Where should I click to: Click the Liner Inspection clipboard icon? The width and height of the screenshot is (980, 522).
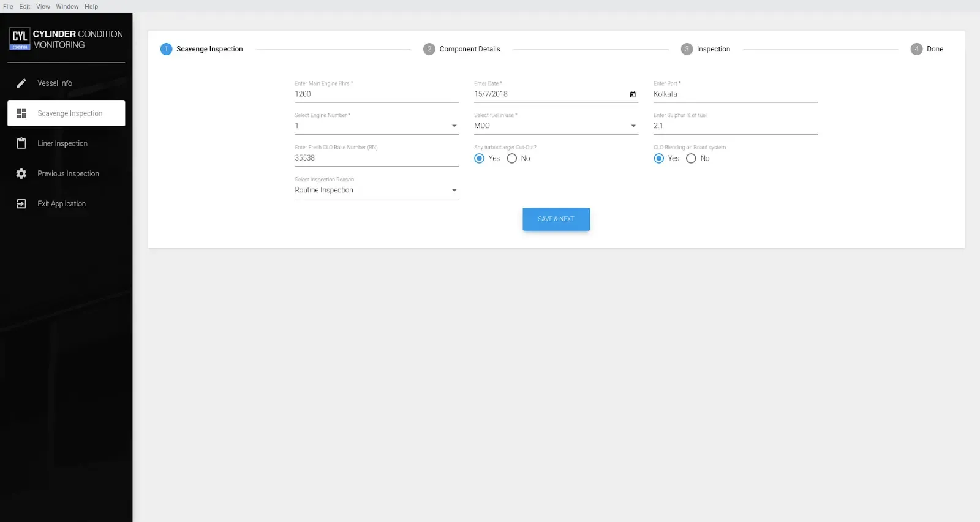tap(21, 143)
